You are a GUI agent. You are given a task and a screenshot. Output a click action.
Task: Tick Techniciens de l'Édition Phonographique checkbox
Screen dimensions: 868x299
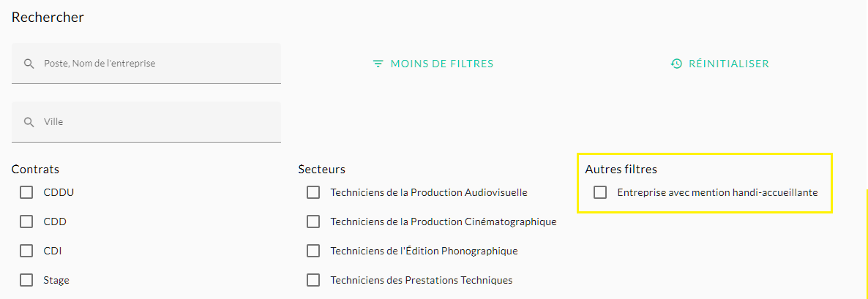(x=313, y=251)
